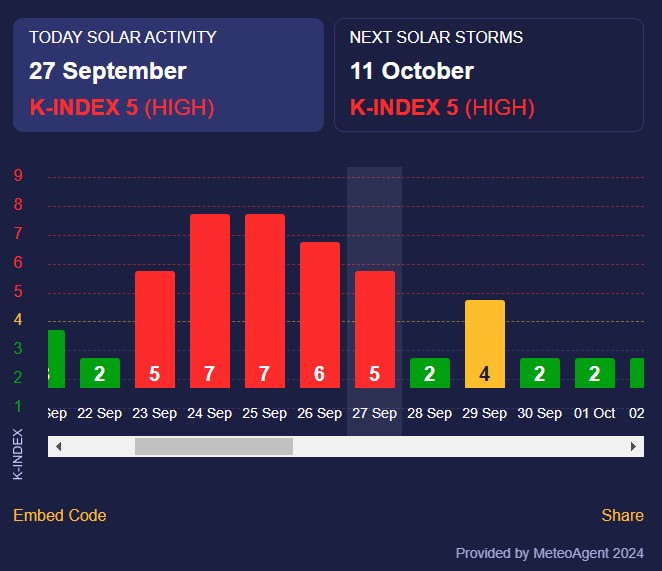Click the yellow 29 Sep bar

[x=485, y=344]
